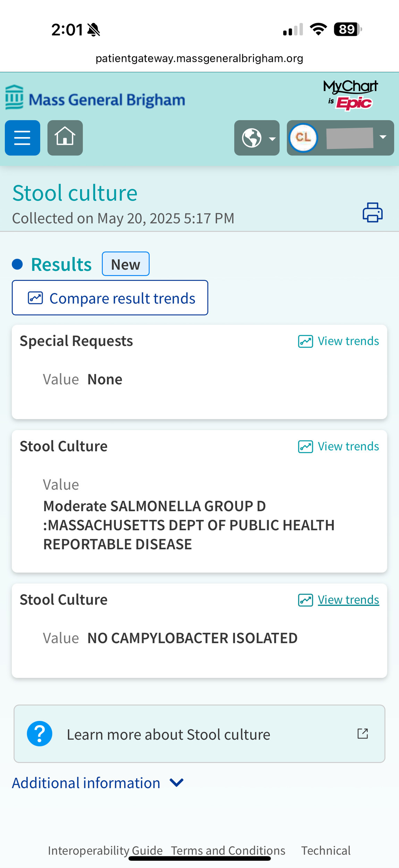This screenshot has width=399, height=868.
Task: View trends for Campylobacter stool culture result
Action: pyautogui.click(x=339, y=600)
